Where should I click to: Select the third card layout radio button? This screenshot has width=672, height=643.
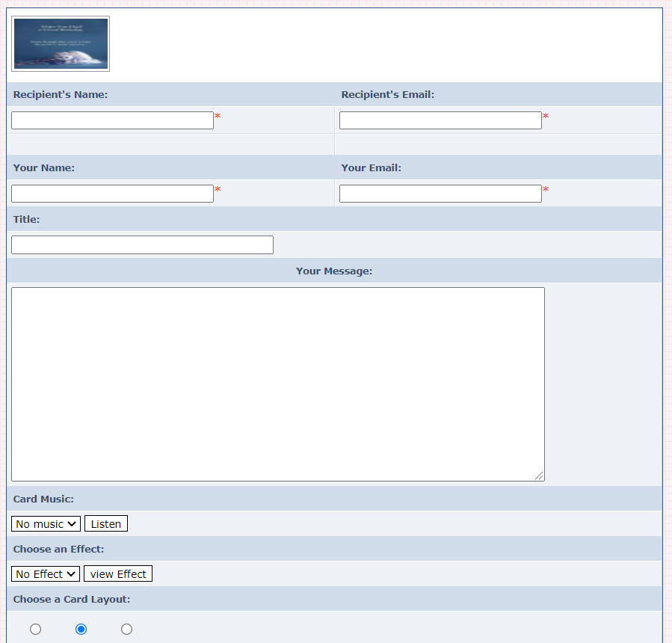(x=126, y=629)
